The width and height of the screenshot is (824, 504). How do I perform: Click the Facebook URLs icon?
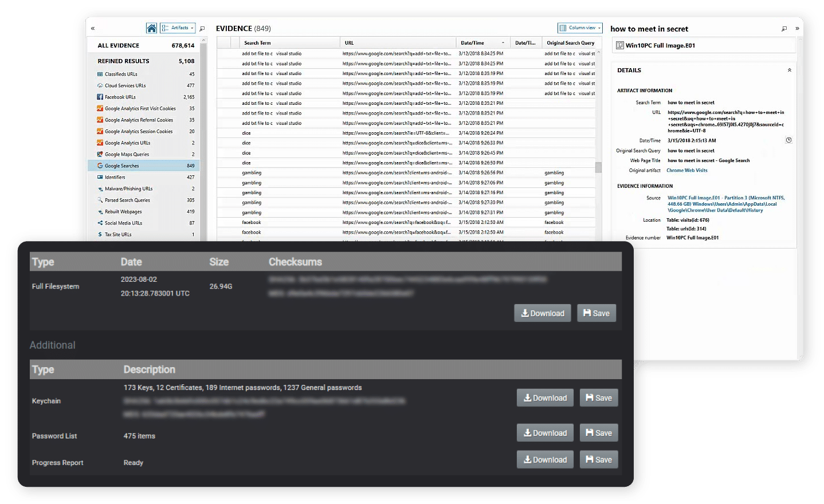coord(100,97)
